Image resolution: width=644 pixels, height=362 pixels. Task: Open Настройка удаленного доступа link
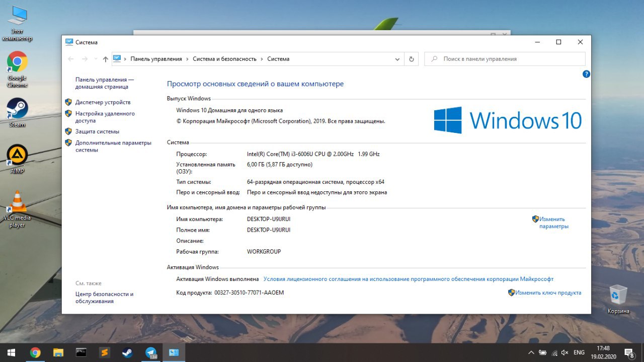pos(105,117)
